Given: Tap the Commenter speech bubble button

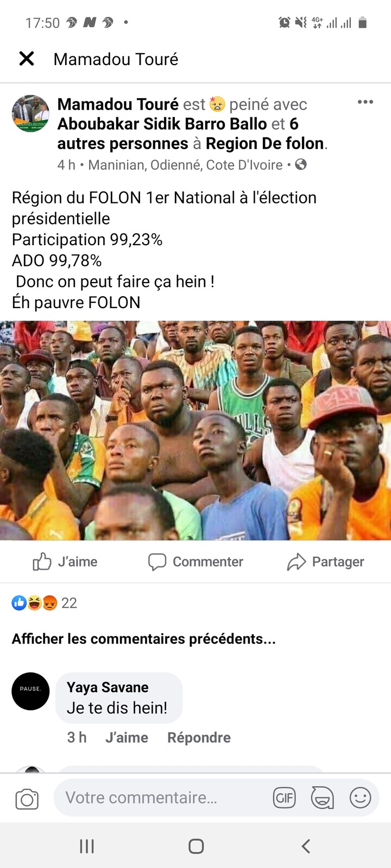Looking at the screenshot, I should [x=195, y=561].
